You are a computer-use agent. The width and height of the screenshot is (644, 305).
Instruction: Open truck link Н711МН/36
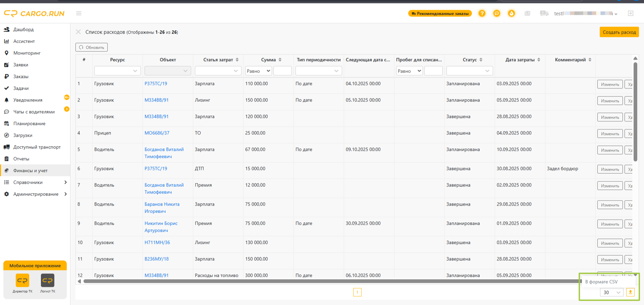(157, 243)
